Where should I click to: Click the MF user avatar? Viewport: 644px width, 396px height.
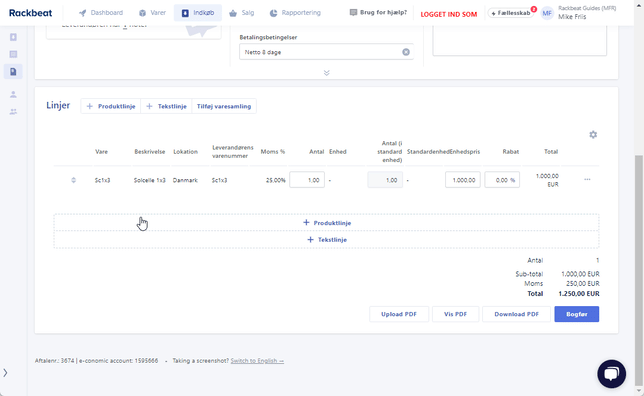(547, 13)
